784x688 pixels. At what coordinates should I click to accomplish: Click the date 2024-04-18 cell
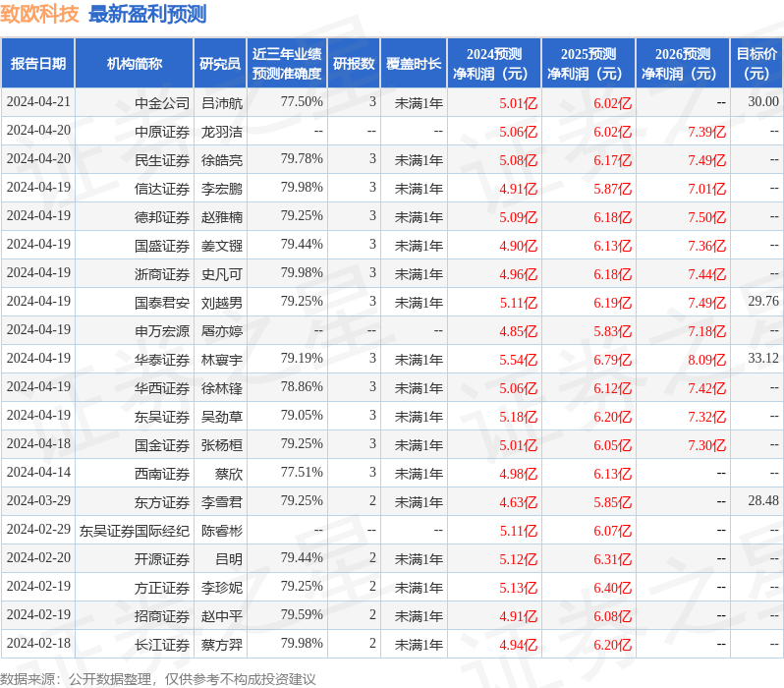38,444
